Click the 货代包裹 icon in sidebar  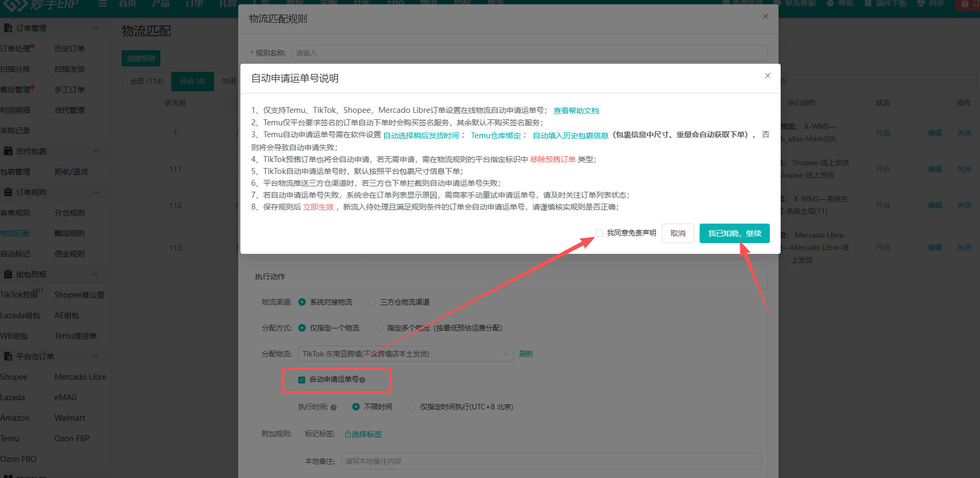(x=8, y=151)
